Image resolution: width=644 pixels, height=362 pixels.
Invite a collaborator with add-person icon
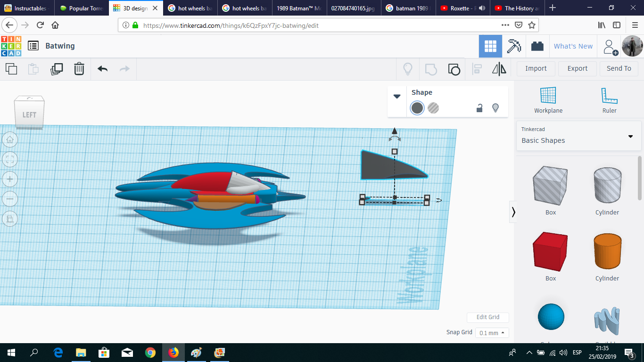coord(610,47)
